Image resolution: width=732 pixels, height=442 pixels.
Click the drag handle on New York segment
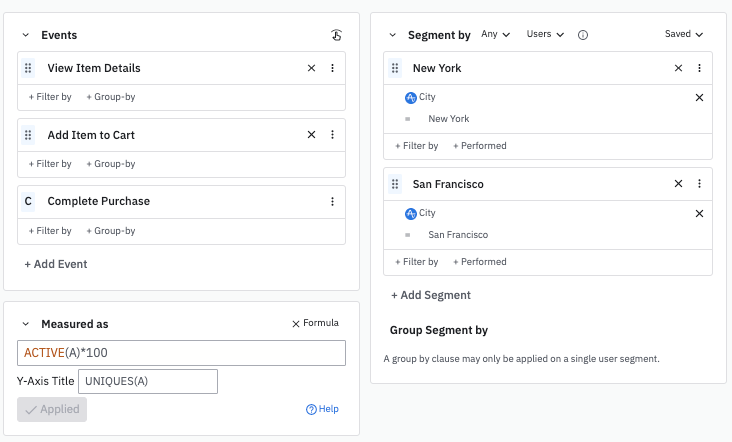click(396, 68)
